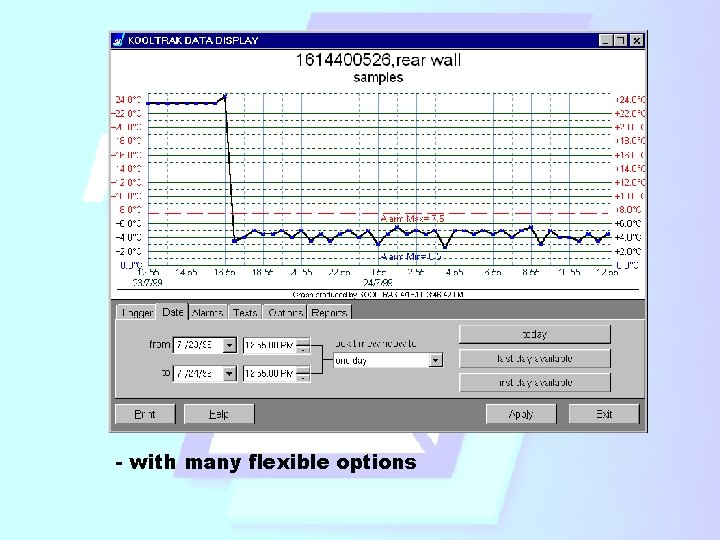Click 'first day available' button
Viewport: 720px width, 540px height.
[x=535, y=382]
